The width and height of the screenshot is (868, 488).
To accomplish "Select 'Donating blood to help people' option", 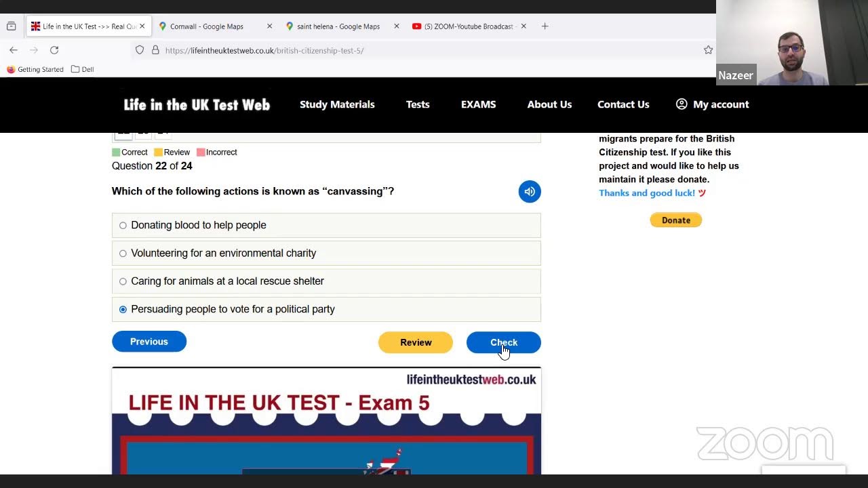I will tap(326, 225).
